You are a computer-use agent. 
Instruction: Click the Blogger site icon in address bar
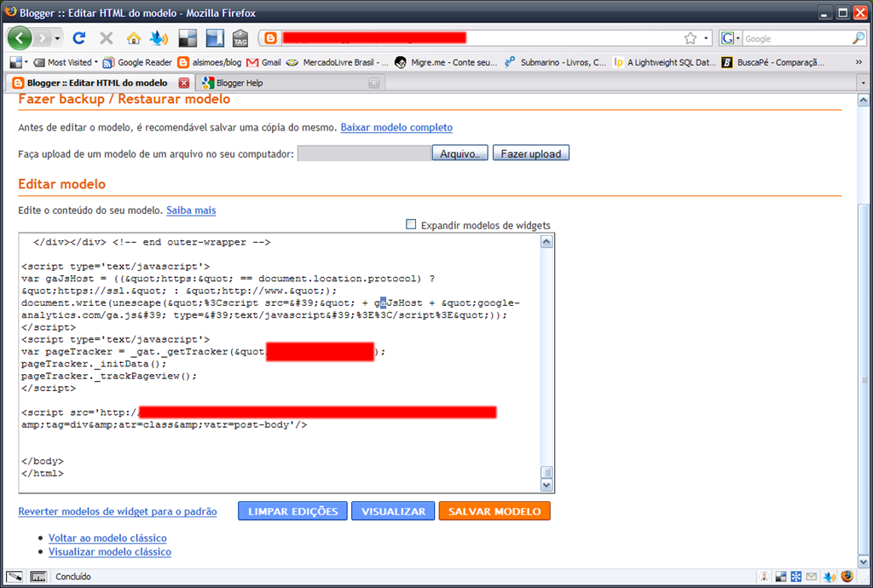270,37
